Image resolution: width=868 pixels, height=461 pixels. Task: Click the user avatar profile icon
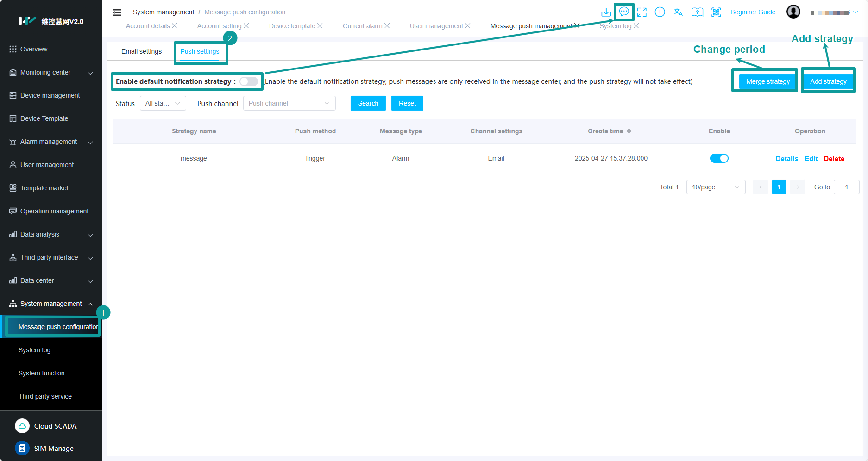(x=793, y=12)
